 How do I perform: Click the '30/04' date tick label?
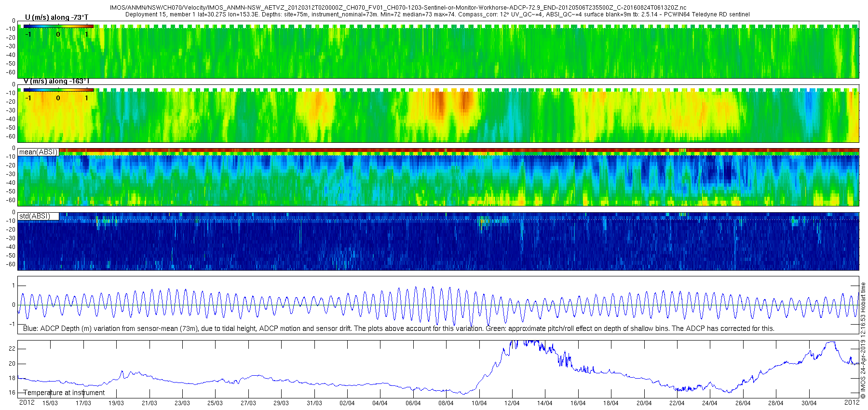pos(809,403)
